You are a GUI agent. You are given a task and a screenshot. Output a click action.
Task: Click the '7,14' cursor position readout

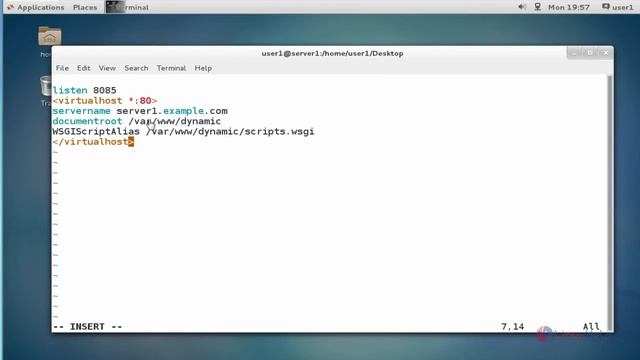tap(513, 327)
